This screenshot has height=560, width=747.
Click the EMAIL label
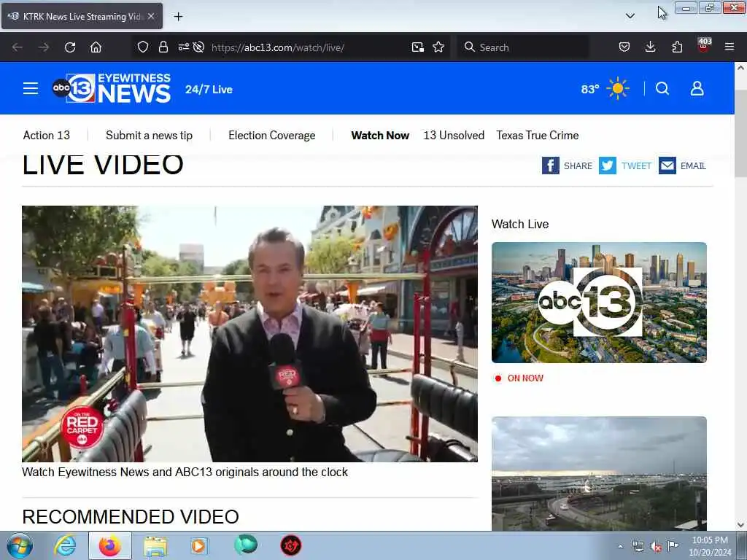point(693,166)
